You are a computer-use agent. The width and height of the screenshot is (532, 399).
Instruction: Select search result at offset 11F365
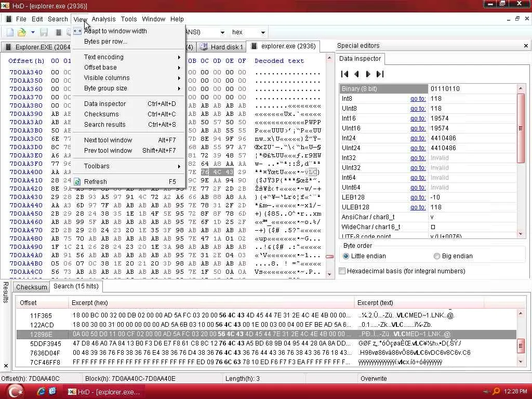[x=267, y=315]
